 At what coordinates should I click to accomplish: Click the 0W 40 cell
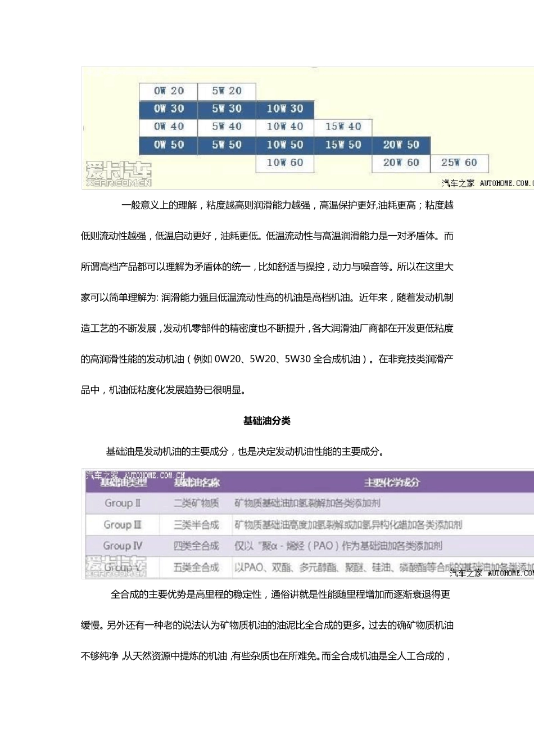[x=169, y=127]
